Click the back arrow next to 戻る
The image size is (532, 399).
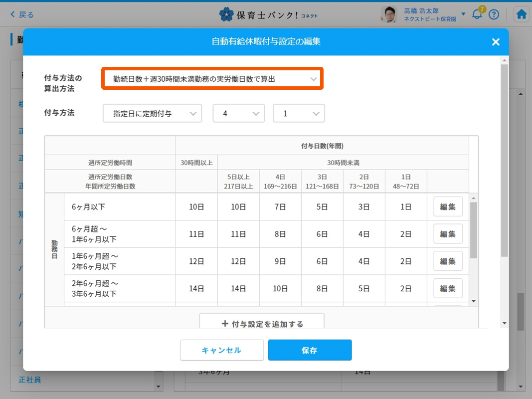(11, 14)
